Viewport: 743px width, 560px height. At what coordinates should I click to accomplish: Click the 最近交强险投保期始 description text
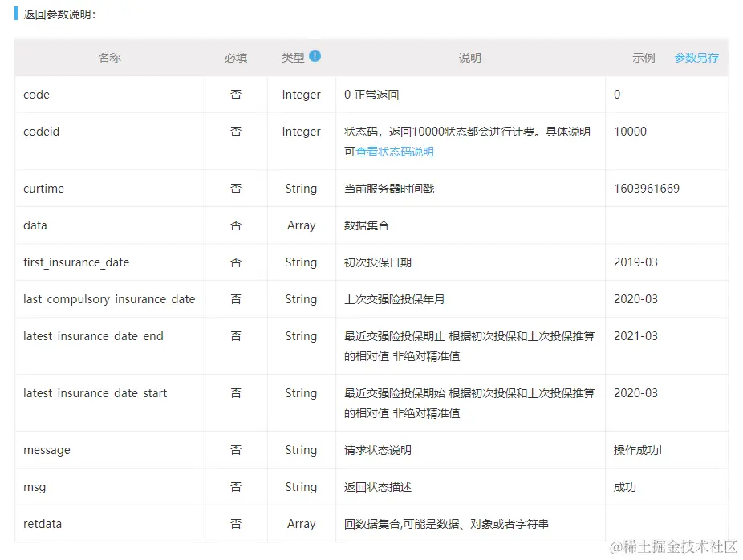(469, 404)
